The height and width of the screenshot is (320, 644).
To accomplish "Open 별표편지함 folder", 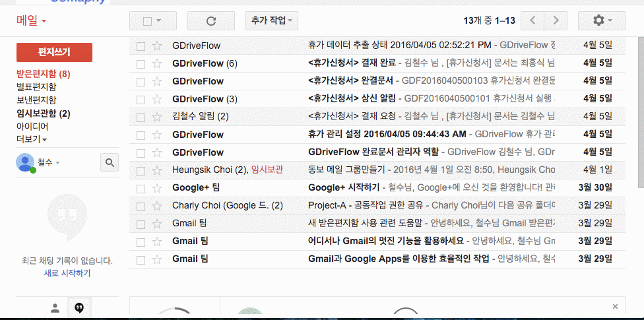I will 36,87.
